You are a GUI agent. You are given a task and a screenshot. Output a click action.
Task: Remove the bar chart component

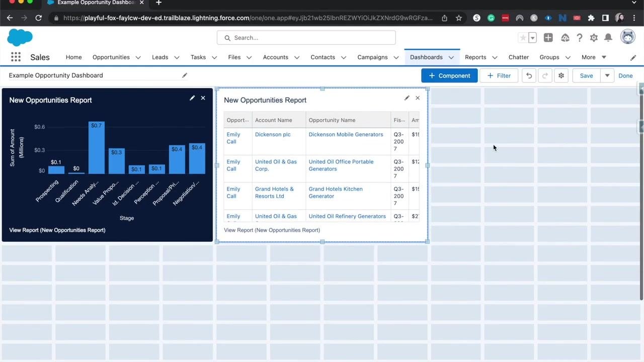[203, 98]
